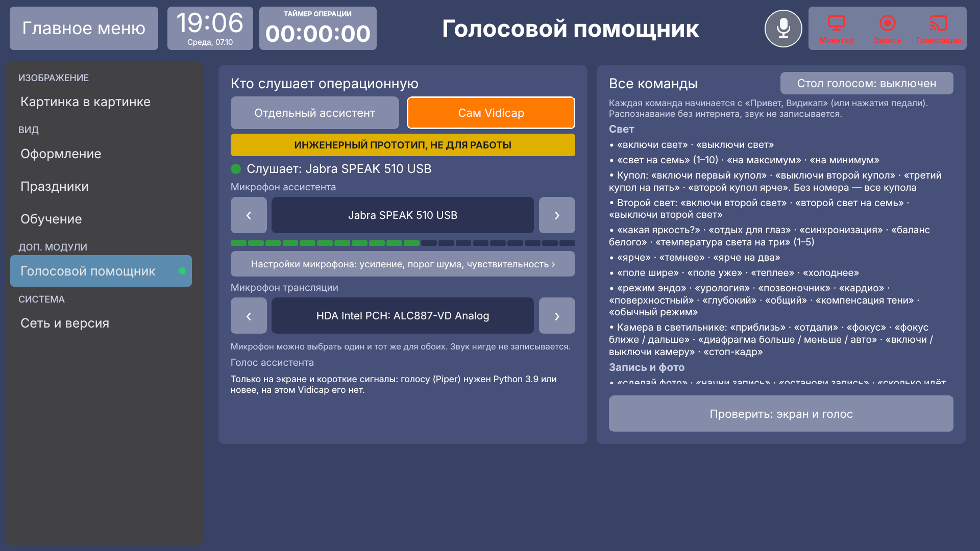Expand microphone settings: усиление, порог шума

coord(403,264)
